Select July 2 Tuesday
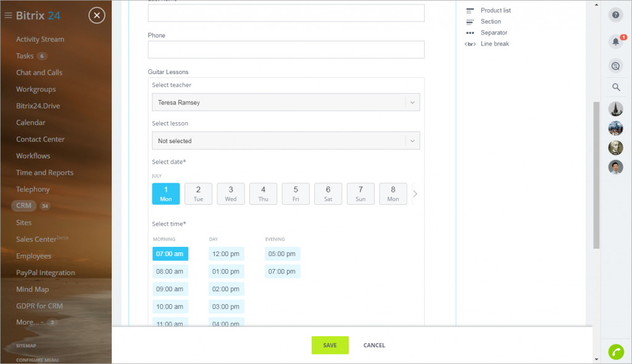632x364 pixels. click(x=198, y=194)
